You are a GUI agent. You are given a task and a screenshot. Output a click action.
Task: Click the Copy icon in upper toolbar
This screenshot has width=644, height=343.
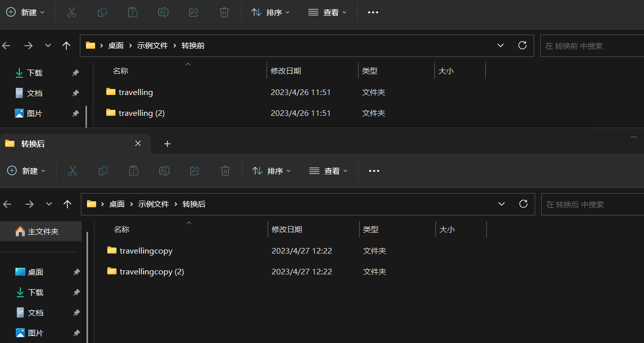pos(102,12)
